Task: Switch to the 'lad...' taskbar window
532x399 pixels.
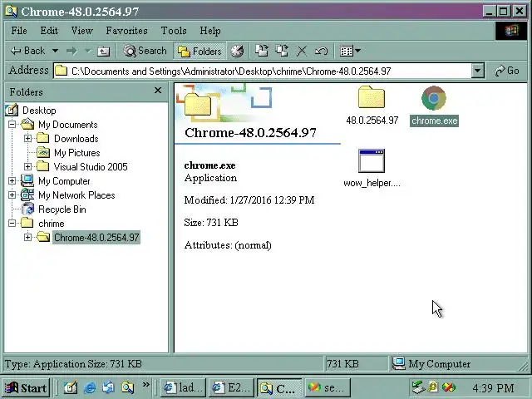Action: click(183, 387)
